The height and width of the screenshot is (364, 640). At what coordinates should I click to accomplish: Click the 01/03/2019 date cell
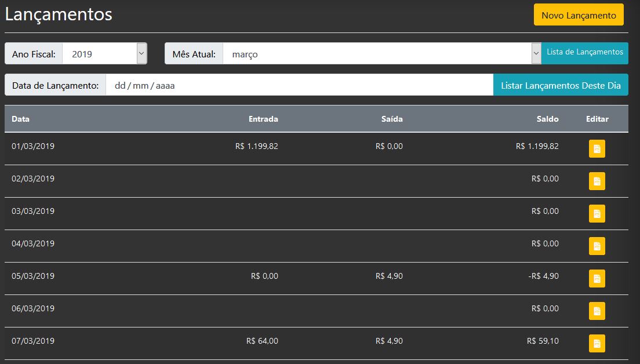pyautogui.click(x=33, y=146)
